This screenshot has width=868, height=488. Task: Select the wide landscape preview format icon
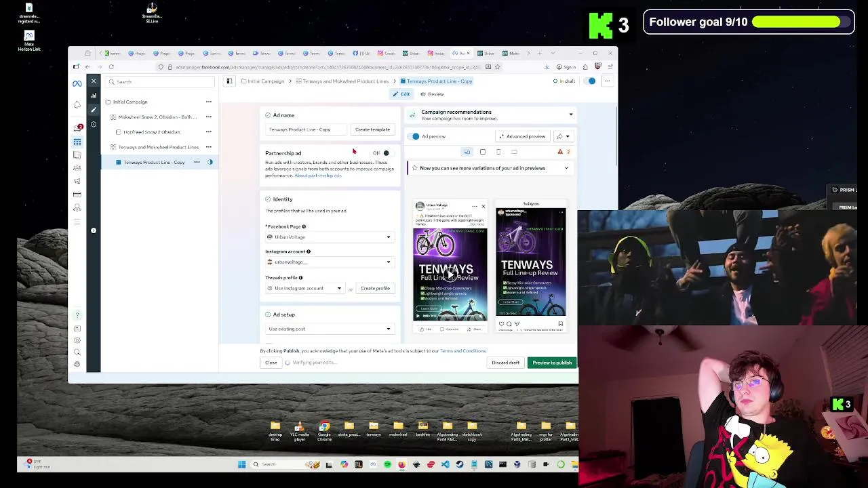click(x=514, y=152)
